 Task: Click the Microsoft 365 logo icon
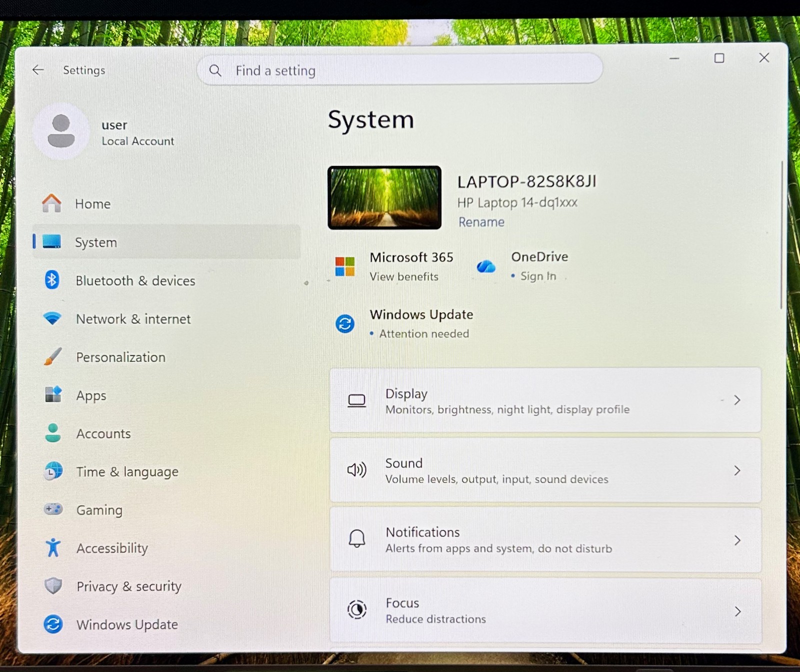coord(345,266)
